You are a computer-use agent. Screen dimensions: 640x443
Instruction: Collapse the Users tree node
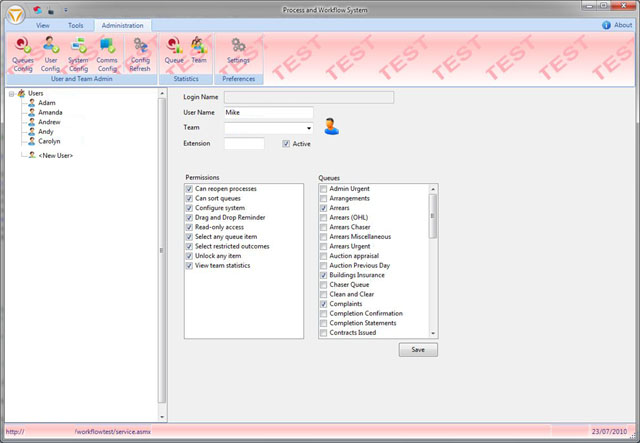click(10, 93)
